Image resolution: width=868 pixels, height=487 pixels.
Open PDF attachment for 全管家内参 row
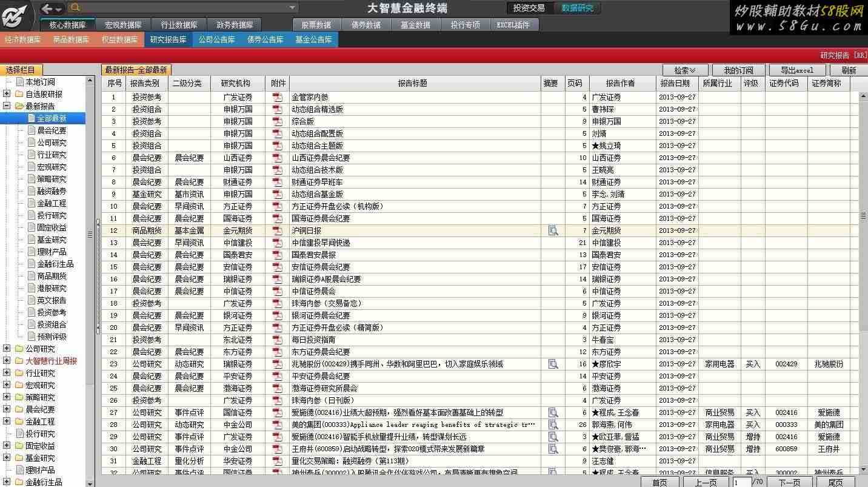point(278,97)
